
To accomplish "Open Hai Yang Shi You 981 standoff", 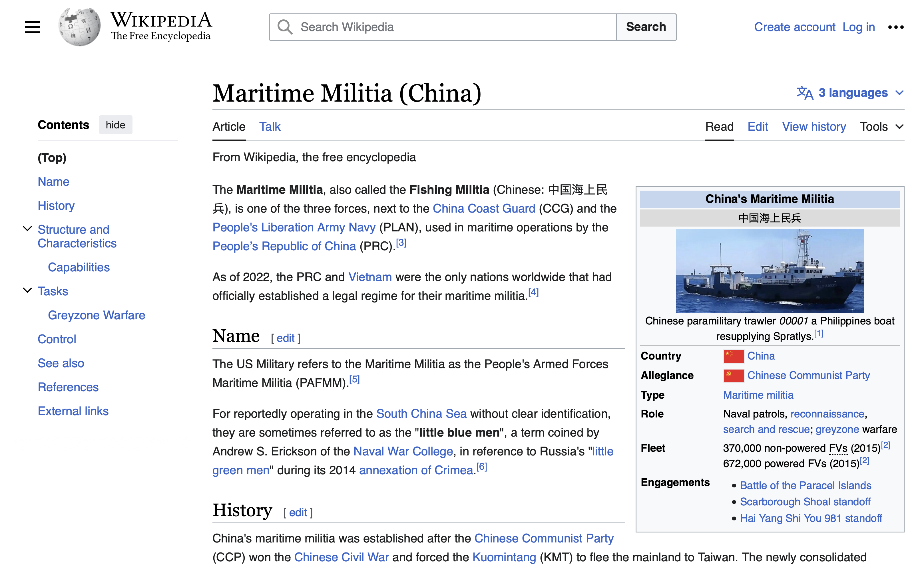I will click(811, 518).
